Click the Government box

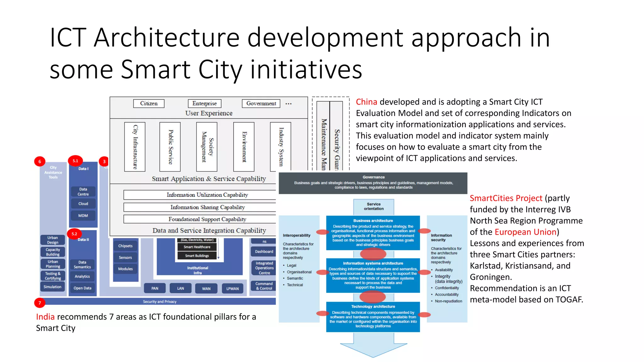coord(261,103)
